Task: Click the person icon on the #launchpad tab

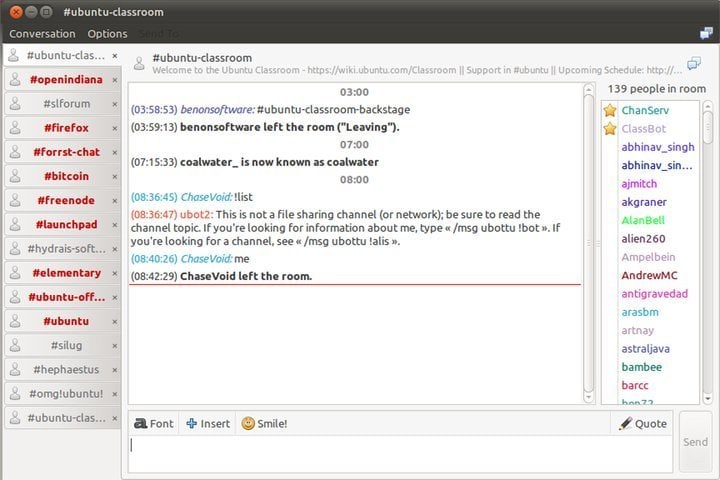Action: pos(15,224)
